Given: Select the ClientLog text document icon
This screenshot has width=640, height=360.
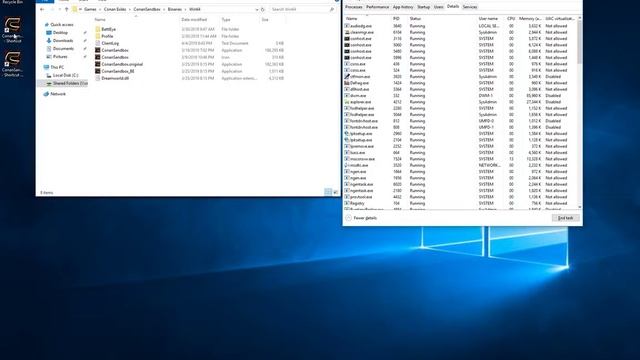Looking at the screenshot, I should (98, 43).
